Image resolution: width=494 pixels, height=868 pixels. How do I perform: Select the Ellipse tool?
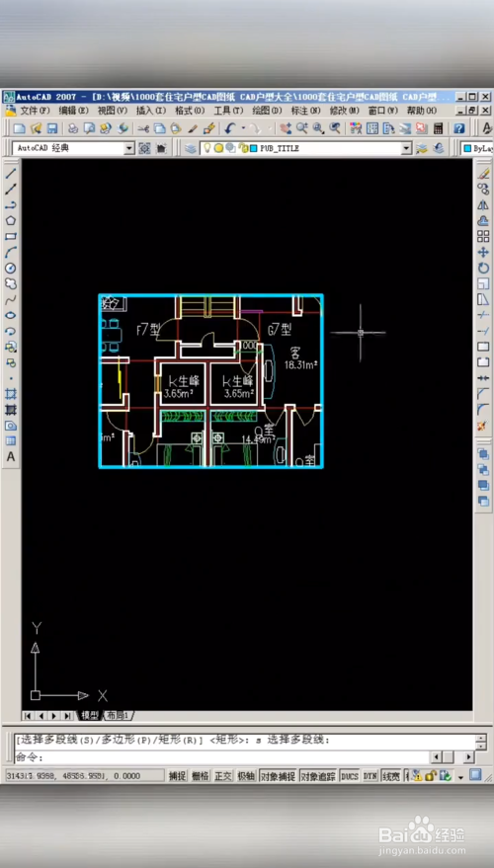[11, 316]
